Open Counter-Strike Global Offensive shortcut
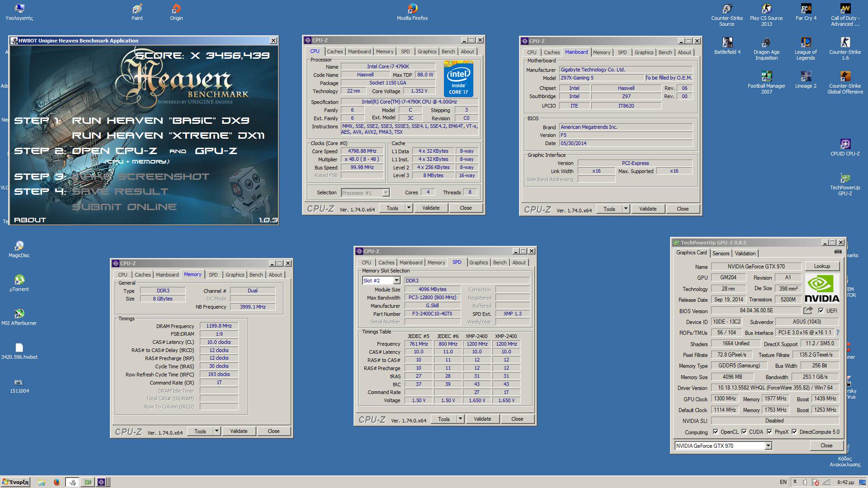 point(845,83)
